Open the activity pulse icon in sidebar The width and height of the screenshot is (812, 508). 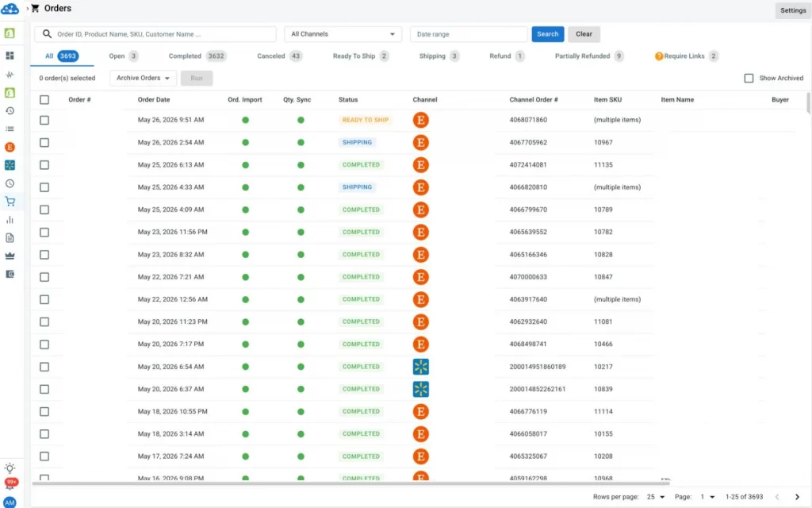point(10,74)
